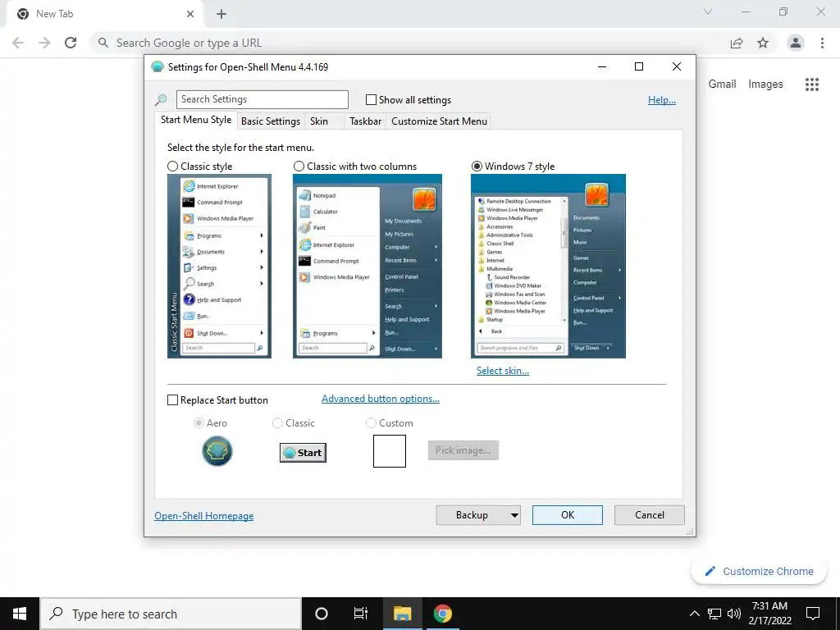Click the Cancel button

point(650,515)
